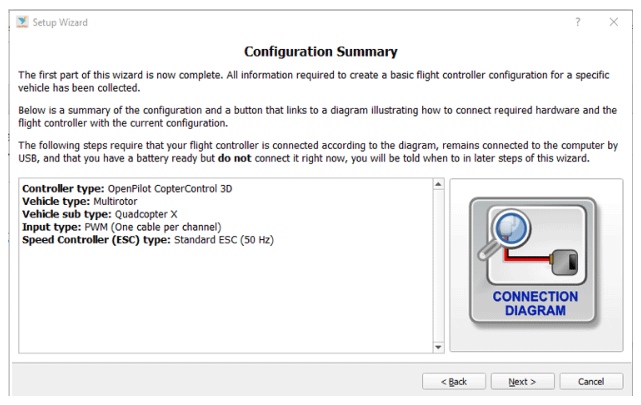The width and height of the screenshot is (641, 405).
Task: Click the Configuration Summary heading
Action: tap(320, 52)
